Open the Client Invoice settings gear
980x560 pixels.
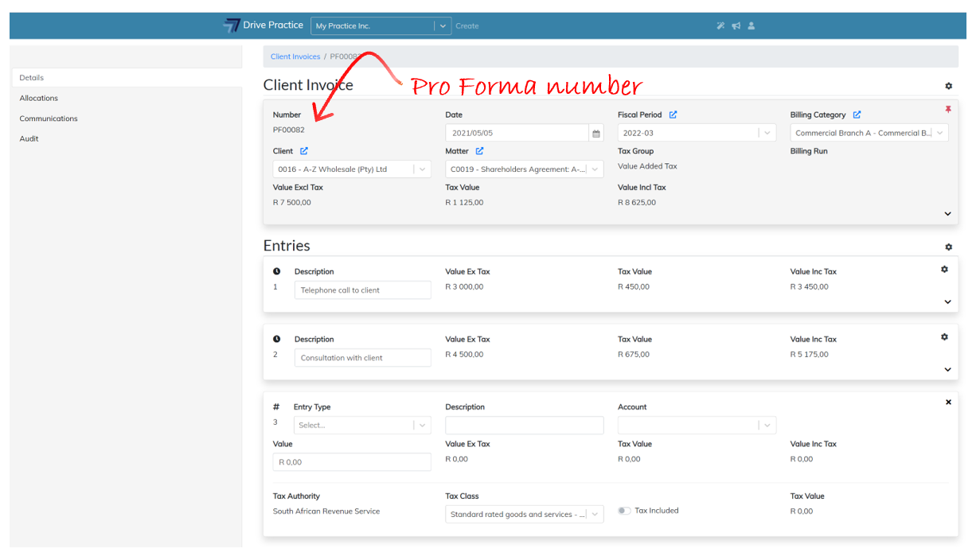point(948,86)
